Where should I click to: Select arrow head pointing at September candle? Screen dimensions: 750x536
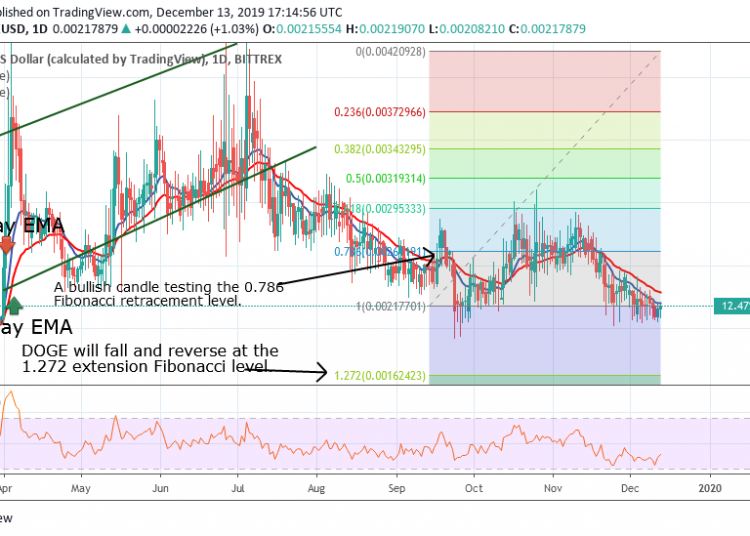tap(434, 256)
